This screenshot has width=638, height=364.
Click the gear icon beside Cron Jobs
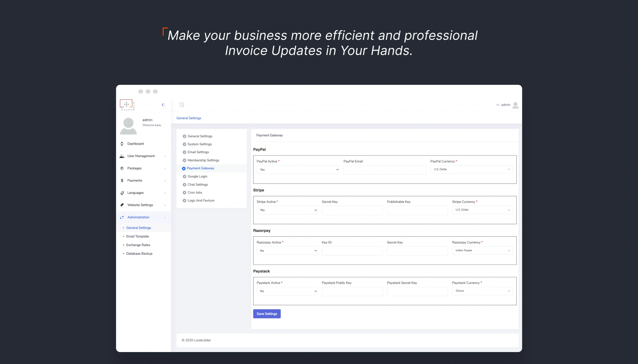click(184, 192)
